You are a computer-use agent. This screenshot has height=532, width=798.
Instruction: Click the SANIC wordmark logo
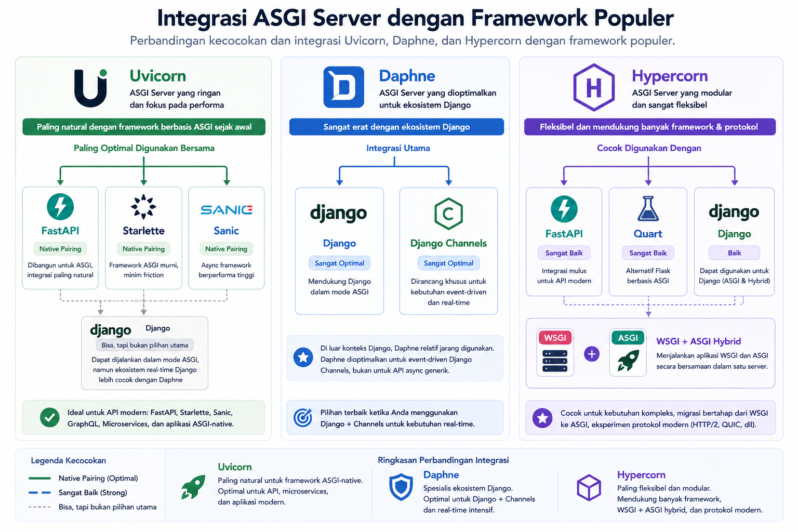[x=227, y=210]
